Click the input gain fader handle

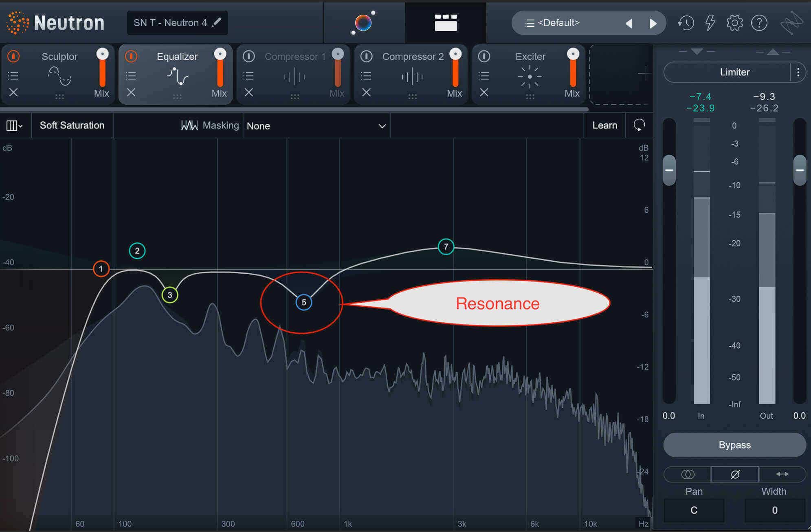click(669, 170)
